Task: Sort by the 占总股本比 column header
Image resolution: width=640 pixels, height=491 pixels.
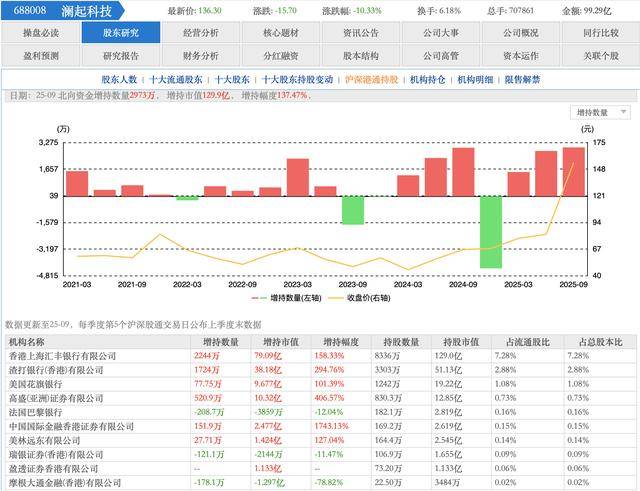Action: [x=600, y=342]
